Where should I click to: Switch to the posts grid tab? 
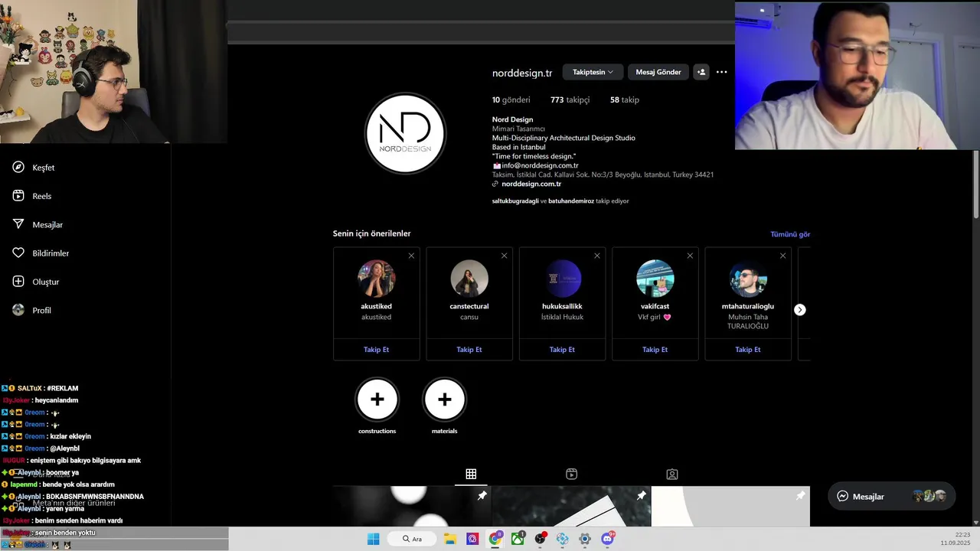(x=471, y=474)
